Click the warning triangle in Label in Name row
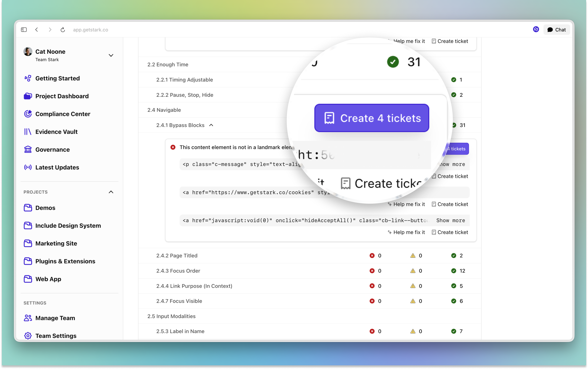588x369 pixels. click(413, 331)
